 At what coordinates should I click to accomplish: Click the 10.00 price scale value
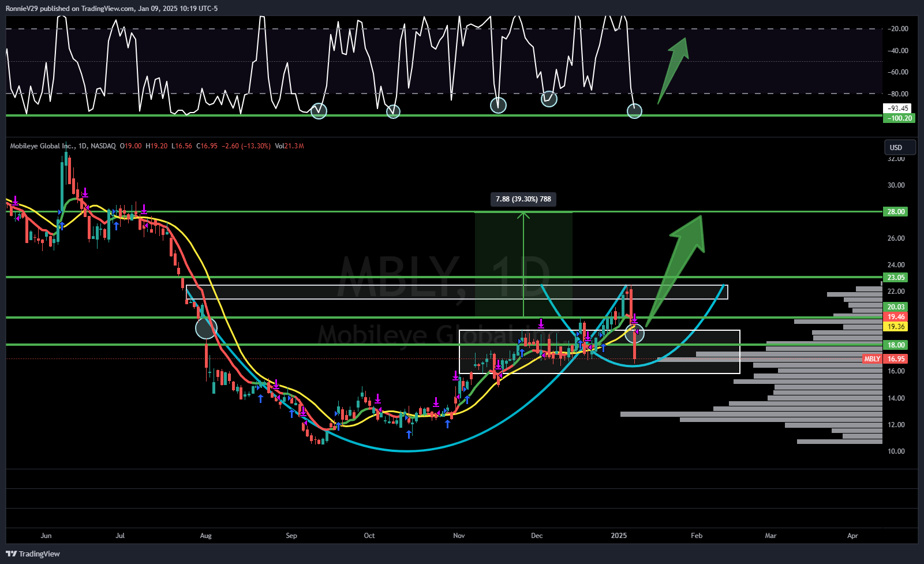pyautogui.click(x=896, y=451)
